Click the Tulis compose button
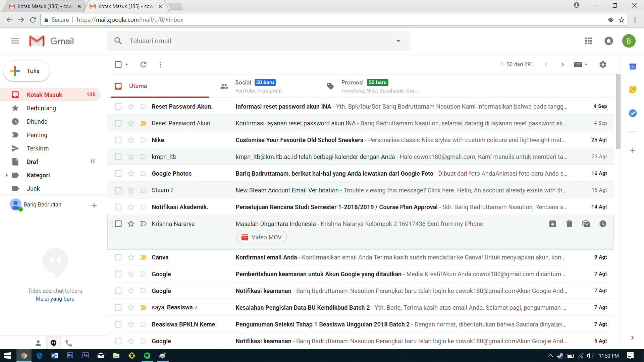This screenshot has width=644, height=362. coord(26,71)
